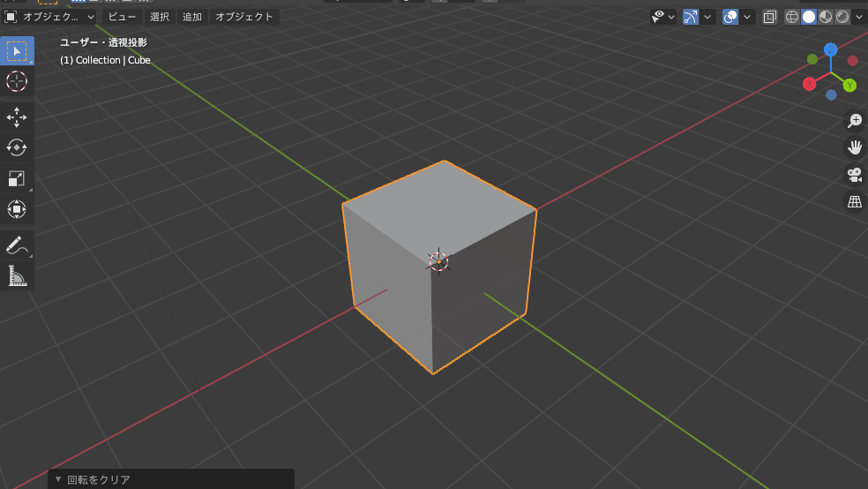Click the zoom magnifier viewport button
The image size is (868, 489).
[855, 120]
